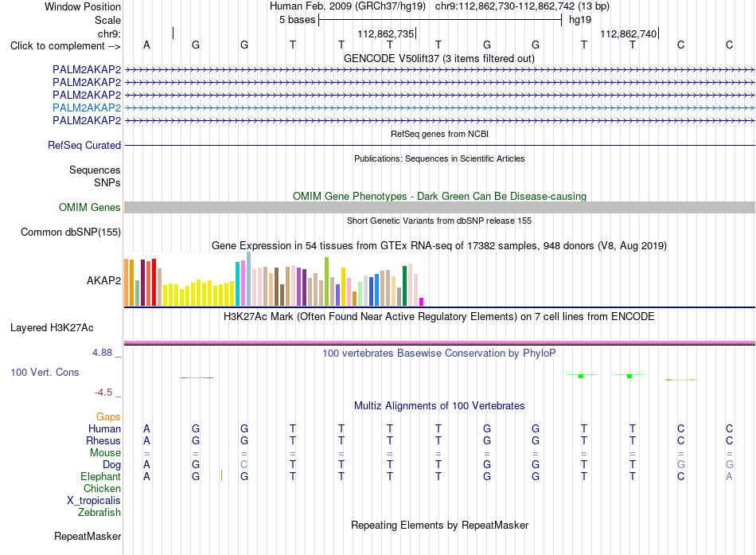Click the orange insertion mark in Elephant row
Screen dimensions: 756x555
pos(221,475)
